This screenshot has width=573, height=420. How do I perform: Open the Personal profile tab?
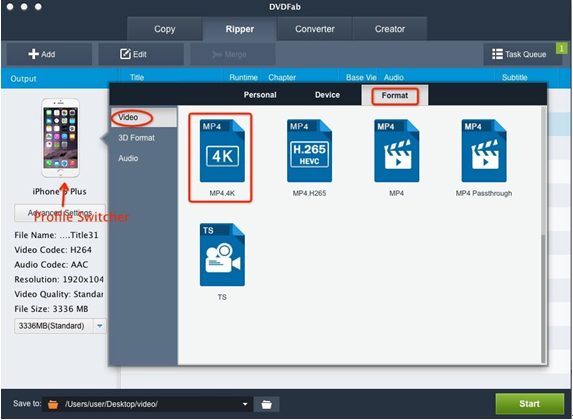click(260, 95)
